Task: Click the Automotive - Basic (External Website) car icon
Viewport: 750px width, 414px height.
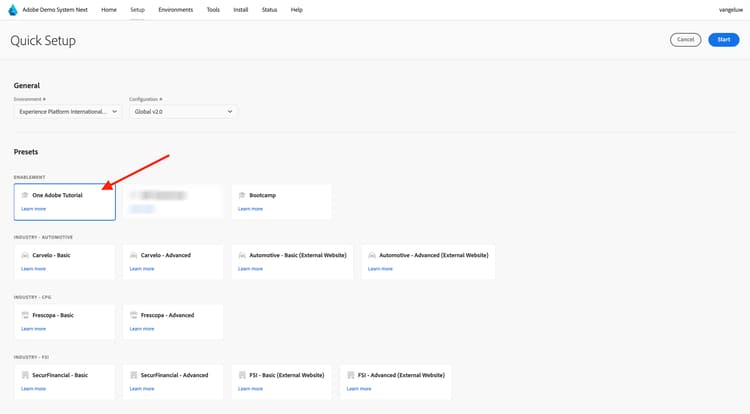Action: 242,255
